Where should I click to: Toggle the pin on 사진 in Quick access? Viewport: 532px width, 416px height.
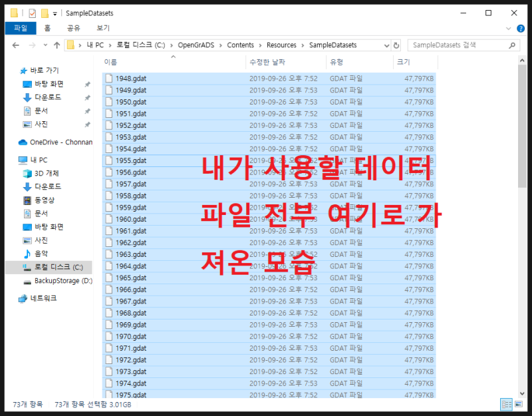[x=86, y=125]
